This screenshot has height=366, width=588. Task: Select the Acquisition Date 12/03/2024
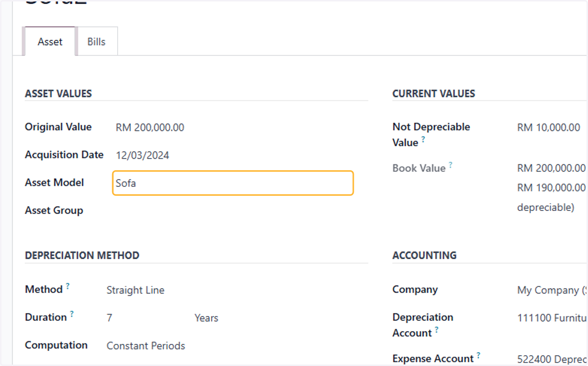click(x=143, y=156)
